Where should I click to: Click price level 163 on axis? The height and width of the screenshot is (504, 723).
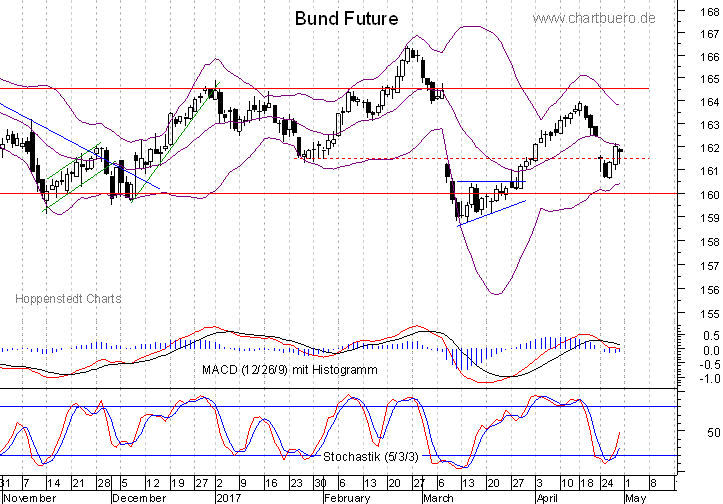coord(710,125)
